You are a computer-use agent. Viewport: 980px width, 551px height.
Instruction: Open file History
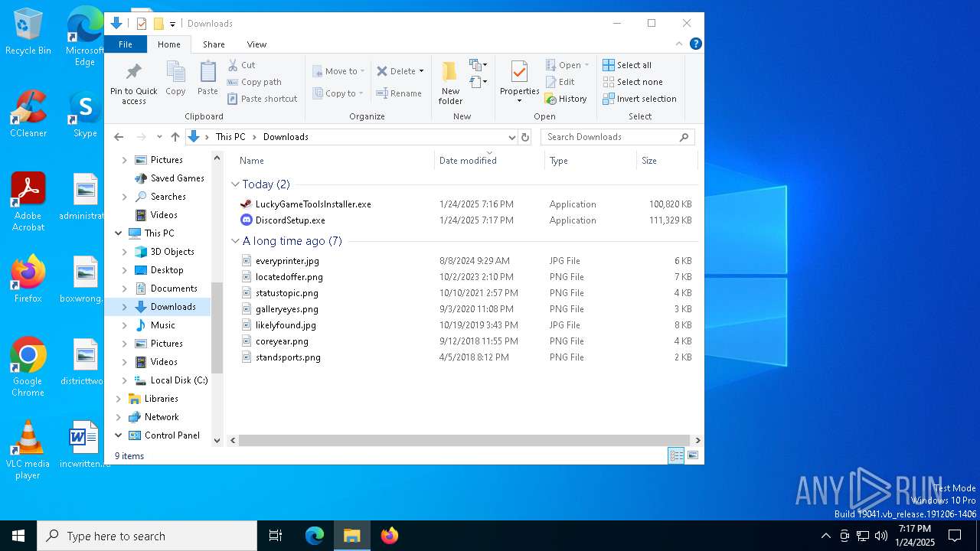click(x=566, y=99)
